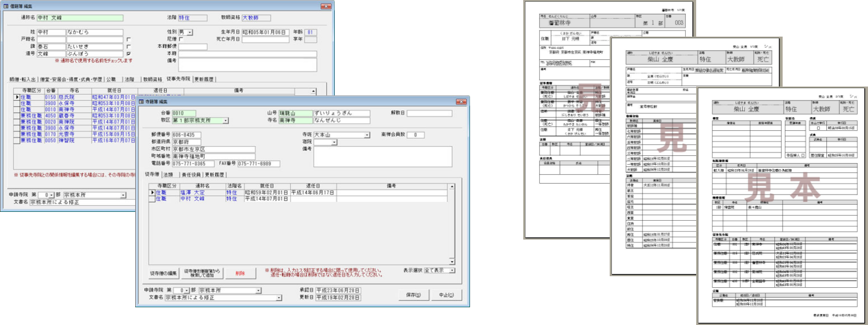Viewport: 868px width, 325px height.
Task: Open the 寺班 大本山 dropdown
Action: click(x=367, y=135)
